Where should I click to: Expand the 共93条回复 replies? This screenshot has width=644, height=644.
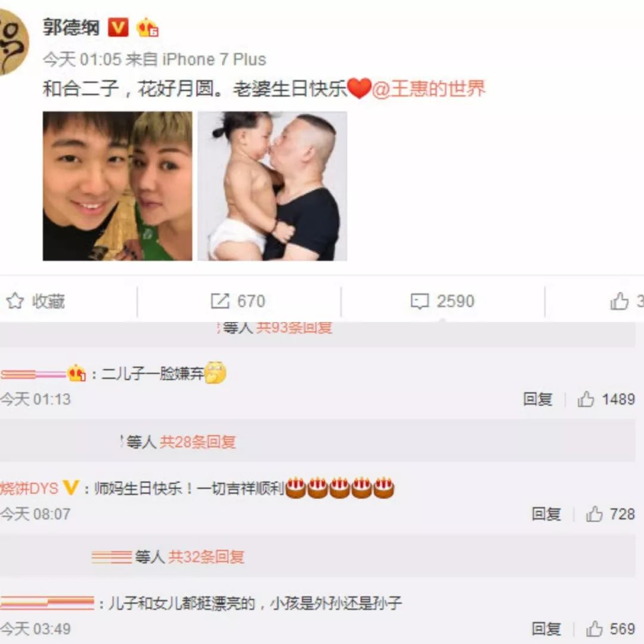[x=294, y=328]
